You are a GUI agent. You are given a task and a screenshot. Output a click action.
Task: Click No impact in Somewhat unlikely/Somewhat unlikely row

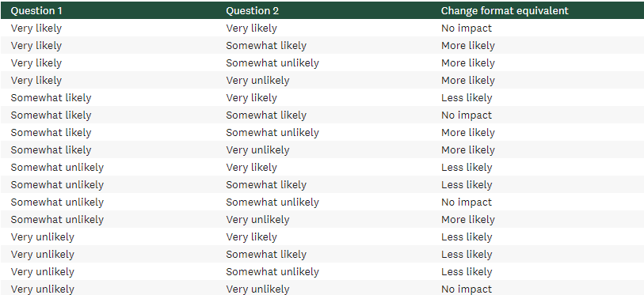[466, 202]
